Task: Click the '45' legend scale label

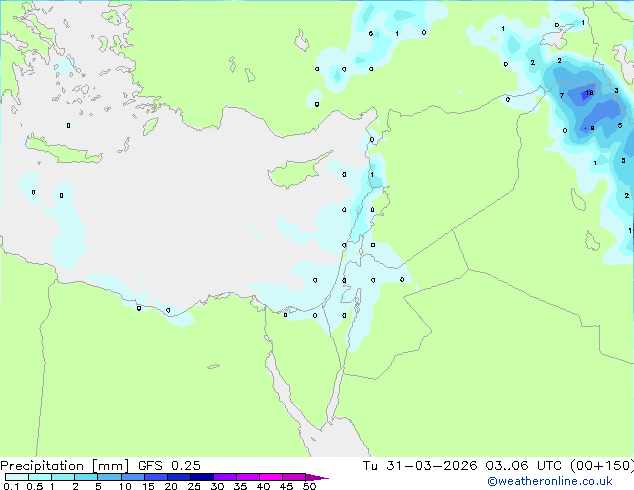Action: [286, 486]
